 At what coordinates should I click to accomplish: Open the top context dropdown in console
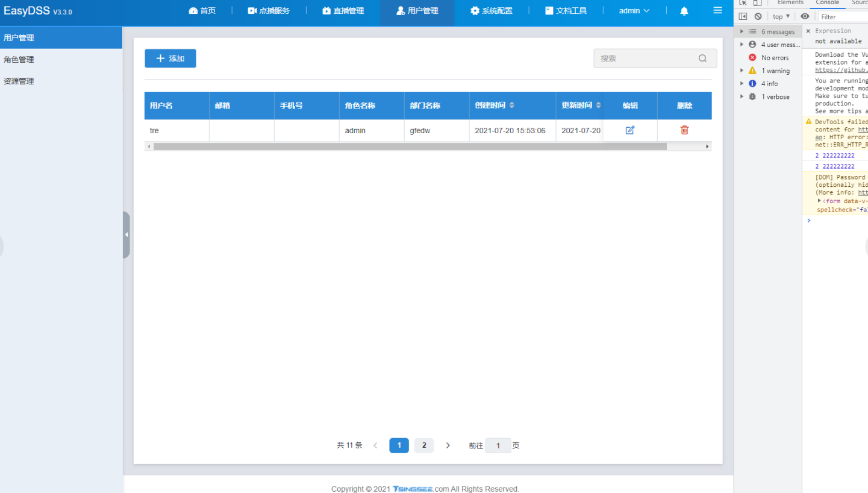coord(781,17)
